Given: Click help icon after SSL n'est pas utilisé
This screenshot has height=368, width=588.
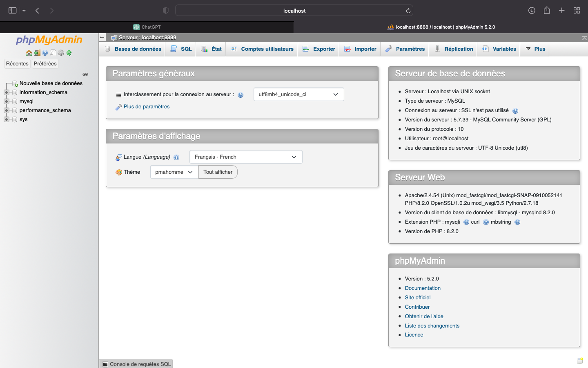Looking at the screenshot, I should click(515, 111).
